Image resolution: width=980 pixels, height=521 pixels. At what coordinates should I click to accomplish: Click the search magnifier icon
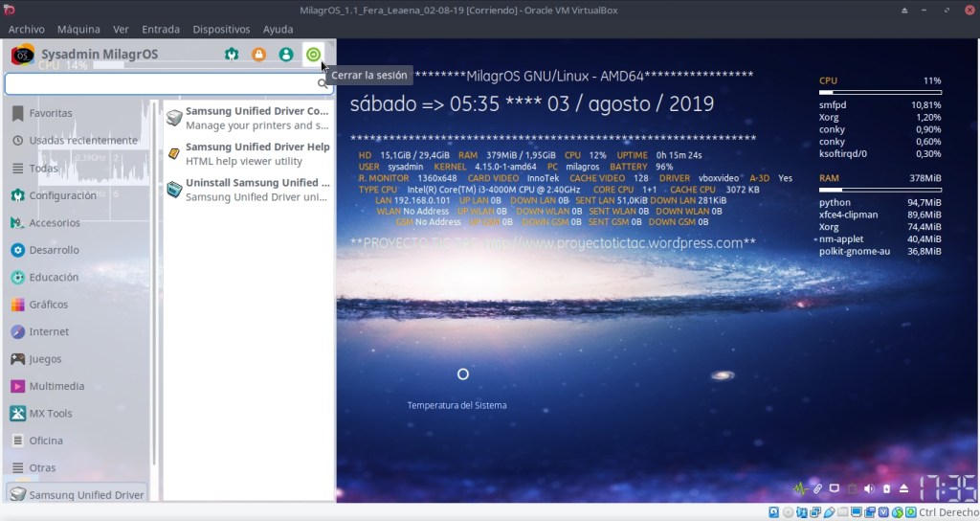pyautogui.click(x=323, y=84)
